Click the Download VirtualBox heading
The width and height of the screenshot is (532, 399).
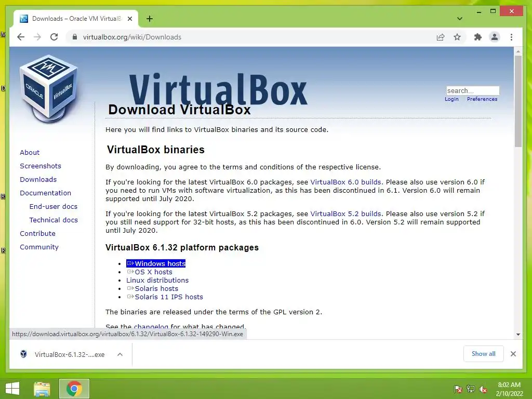point(179,110)
